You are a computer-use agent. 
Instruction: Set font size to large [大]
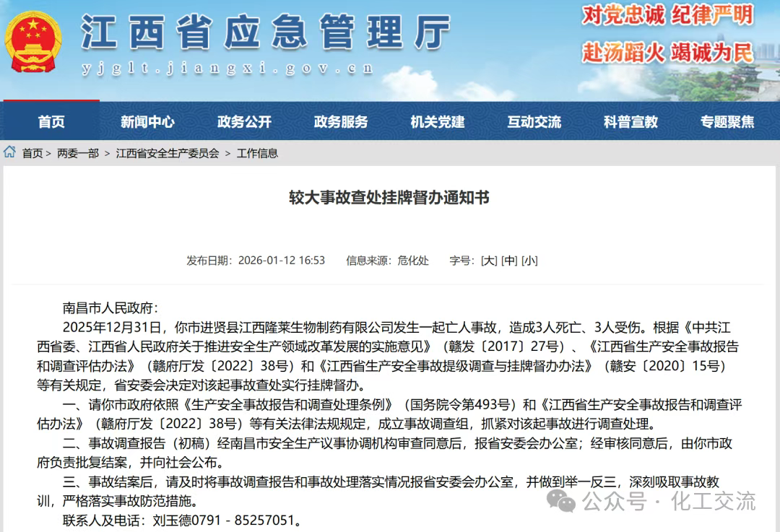(x=489, y=261)
